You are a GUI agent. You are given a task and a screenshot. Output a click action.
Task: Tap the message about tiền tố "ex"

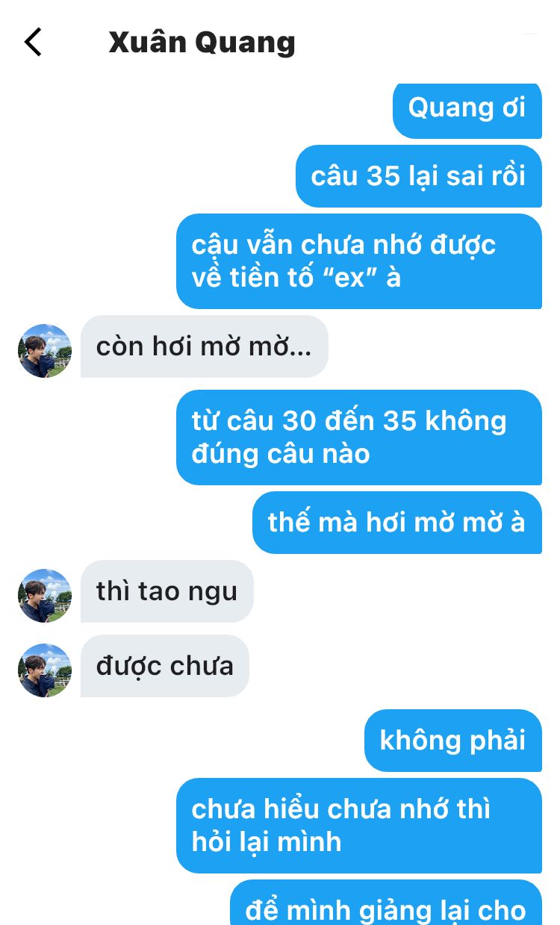point(359,261)
